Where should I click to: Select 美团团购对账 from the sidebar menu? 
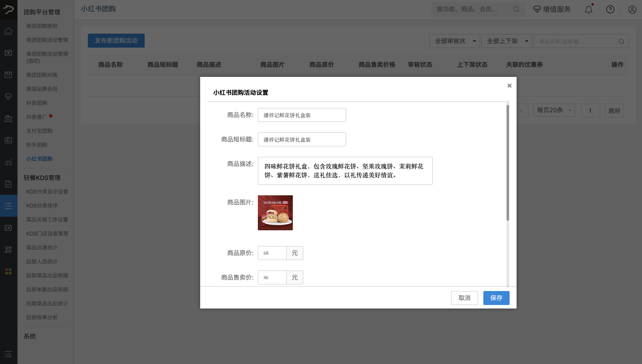click(x=42, y=75)
